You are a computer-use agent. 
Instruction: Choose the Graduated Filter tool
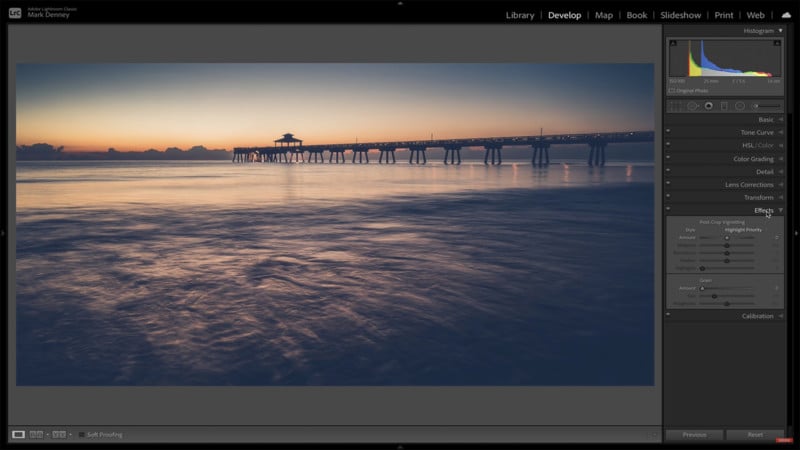pos(723,105)
